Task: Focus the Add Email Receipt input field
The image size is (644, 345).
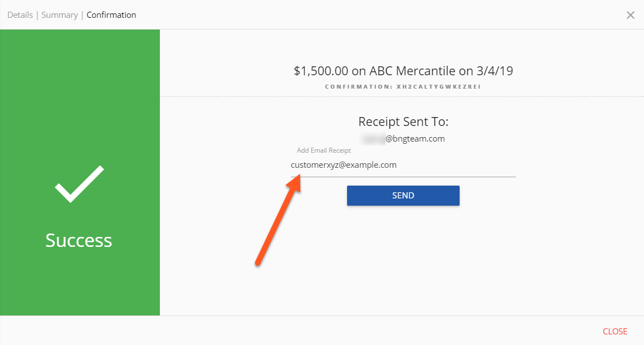Action: 403,166
